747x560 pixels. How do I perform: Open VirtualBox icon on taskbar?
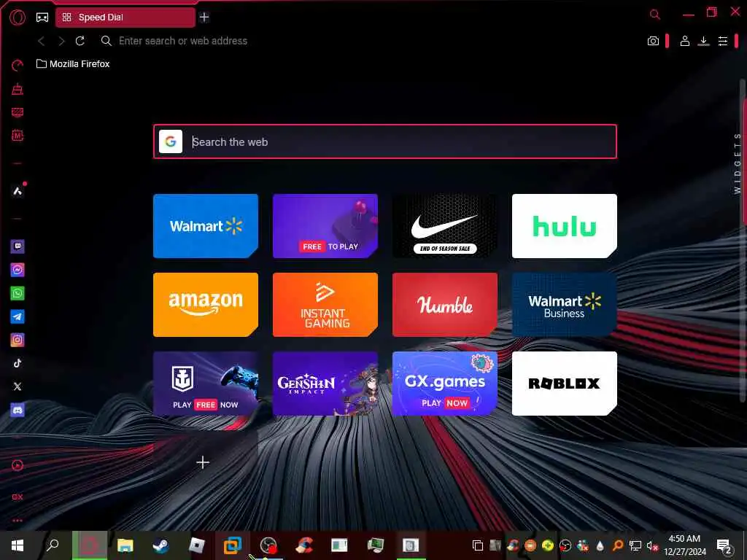click(233, 545)
